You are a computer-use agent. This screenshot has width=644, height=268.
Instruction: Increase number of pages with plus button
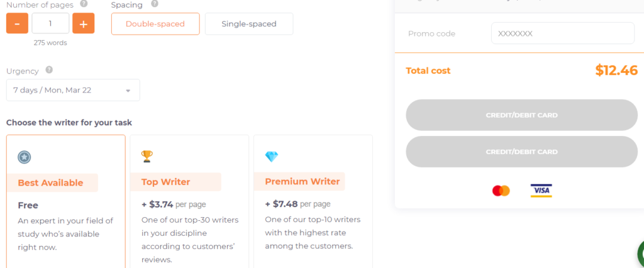pyautogui.click(x=84, y=23)
